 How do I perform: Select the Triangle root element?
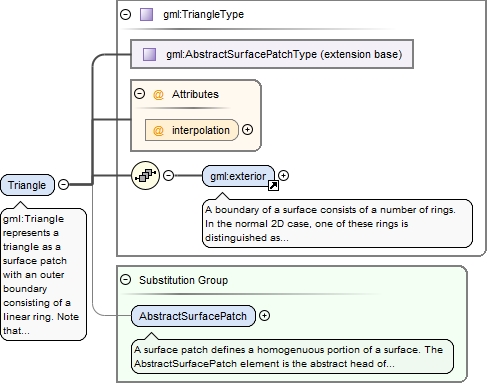[27, 185]
